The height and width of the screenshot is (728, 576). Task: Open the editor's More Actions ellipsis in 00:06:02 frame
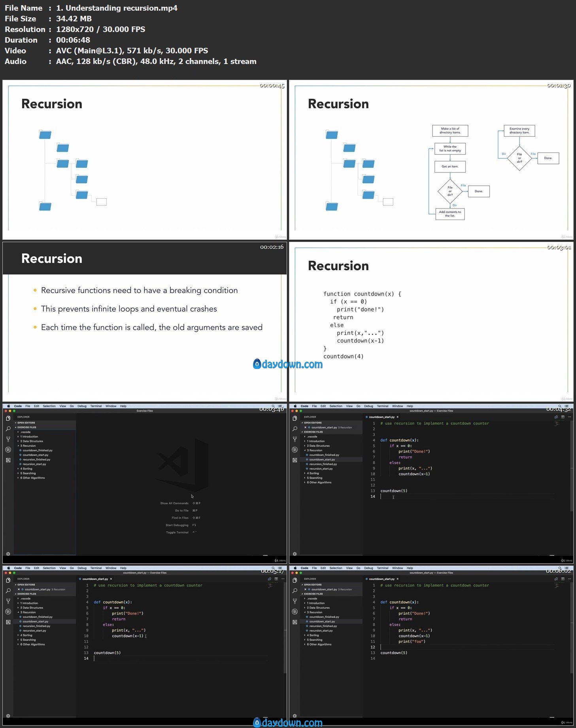click(x=569, y=579)
